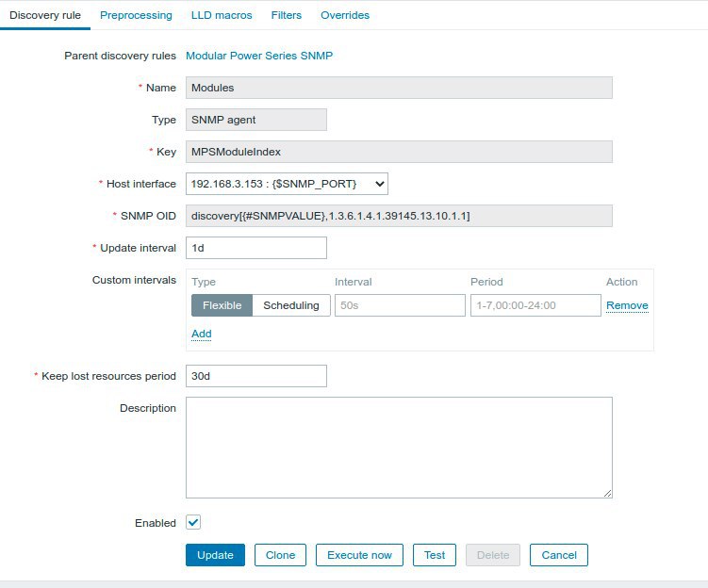Image resolution: width=708 pixels, height=588 pixels.
Task: Click the Name field containing Modules
Action: 399,88
